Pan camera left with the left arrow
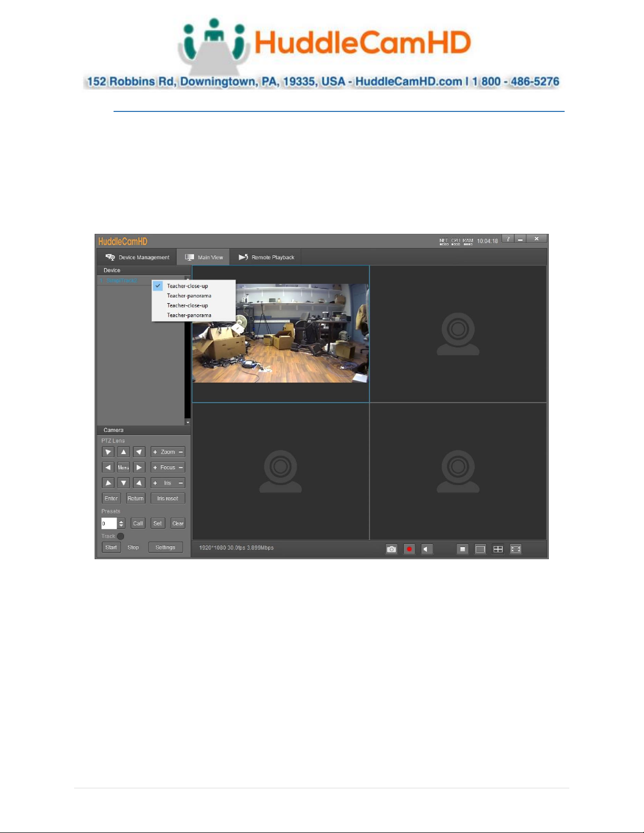The image size is (644, 833). [108, 467]
